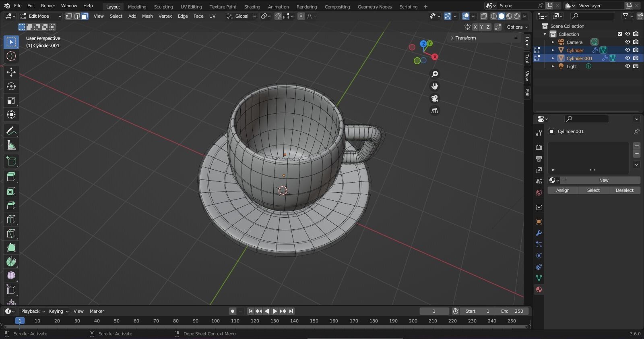Select the Loop Cut tool
644x339 pixels.
11,219
